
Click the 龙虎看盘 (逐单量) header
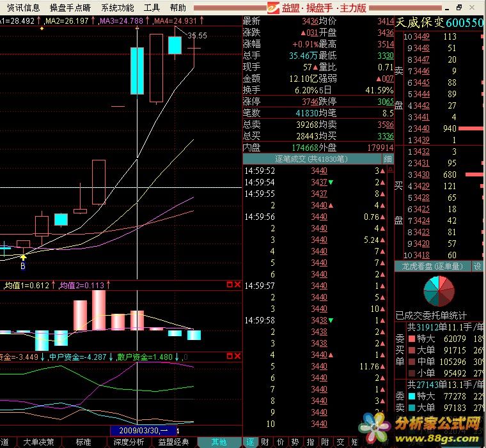(x=433, y=266)
